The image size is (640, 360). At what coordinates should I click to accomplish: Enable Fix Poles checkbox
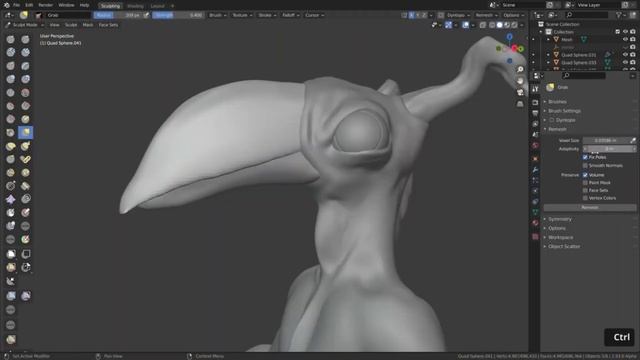pyautogui.click(x=585, y=157)
